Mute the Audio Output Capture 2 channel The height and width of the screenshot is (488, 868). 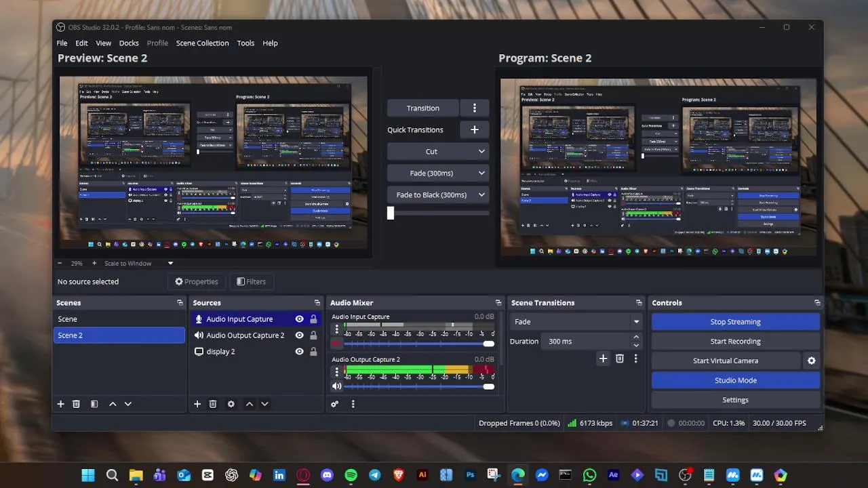click(337, 386)
